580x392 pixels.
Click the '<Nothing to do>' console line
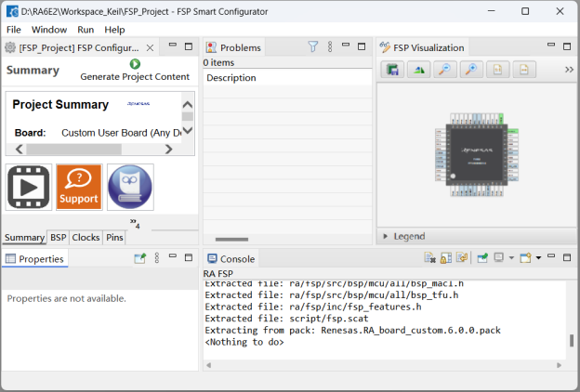(244, 342)
